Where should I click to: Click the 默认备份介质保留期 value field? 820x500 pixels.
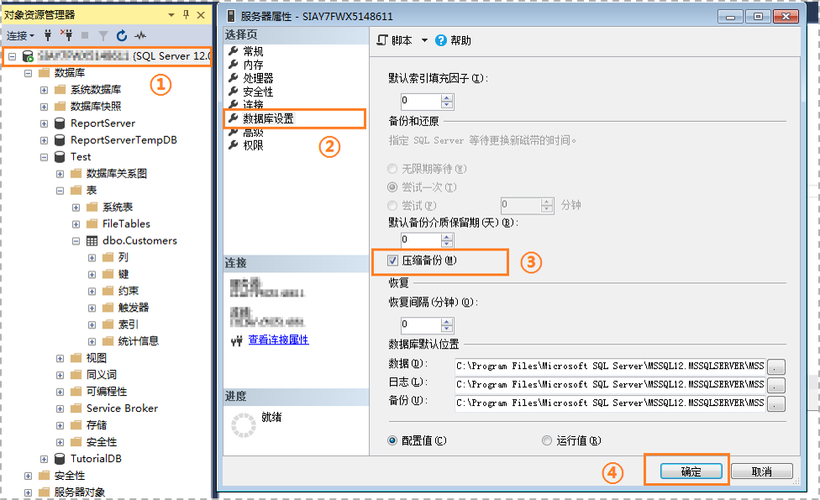(421, 240)
